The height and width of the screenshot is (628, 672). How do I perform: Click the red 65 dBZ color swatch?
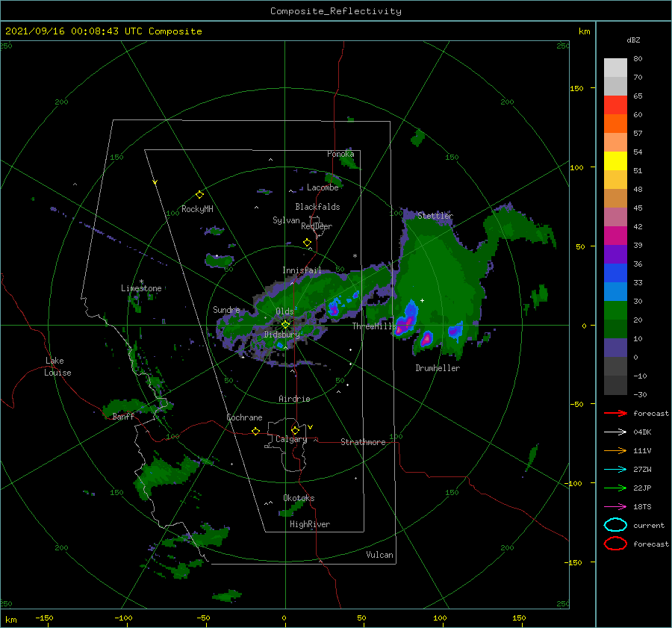[x=615, y=105]
